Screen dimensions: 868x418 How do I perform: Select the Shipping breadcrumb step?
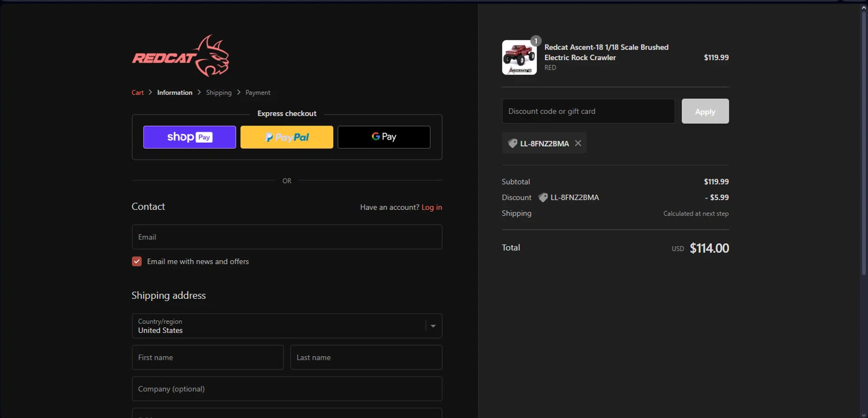(x=219, y=93)
